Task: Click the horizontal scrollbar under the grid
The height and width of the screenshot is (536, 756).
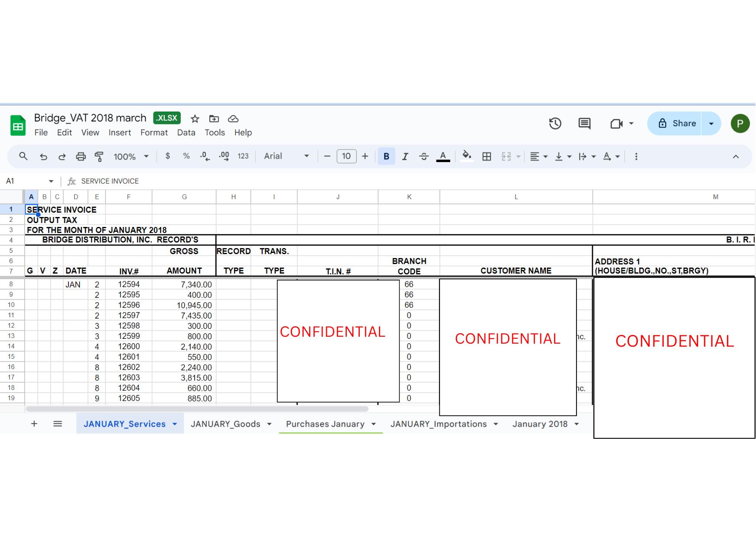Action: point(197,408)
